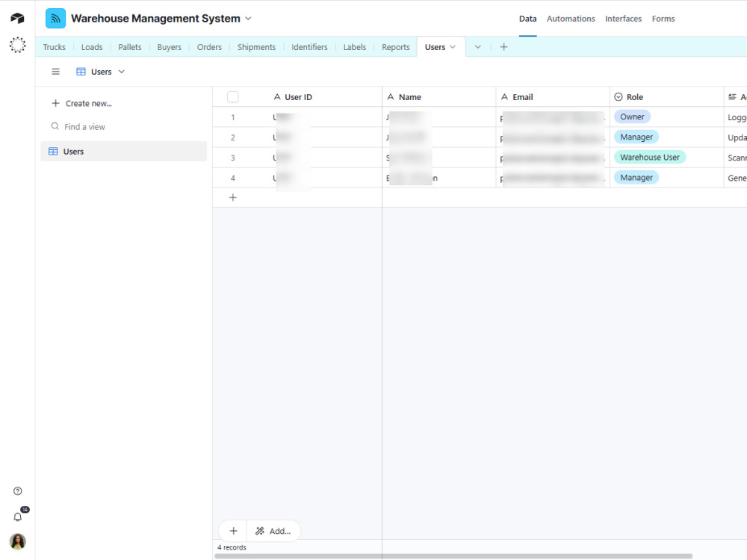Click Create new... in the sidebar
Viewport: 747px width, 560px height.
(x=89, y=103)
